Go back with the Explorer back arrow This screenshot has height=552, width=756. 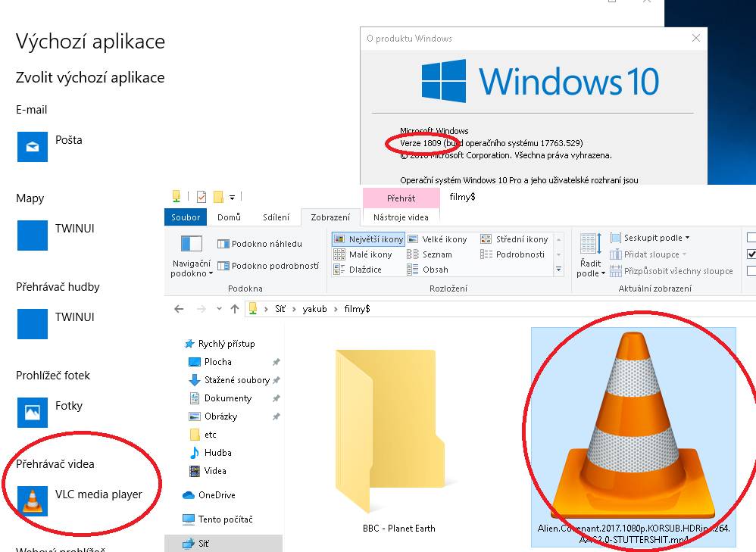179,309
